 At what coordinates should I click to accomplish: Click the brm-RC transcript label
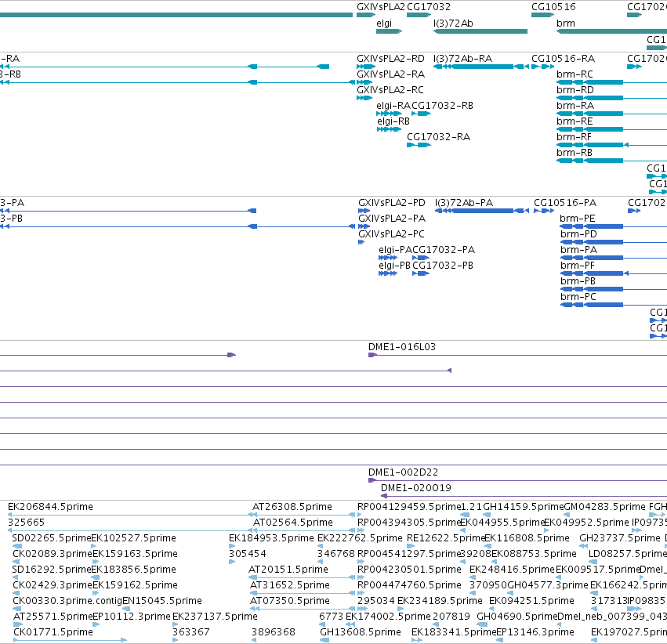tap(575, 74)
